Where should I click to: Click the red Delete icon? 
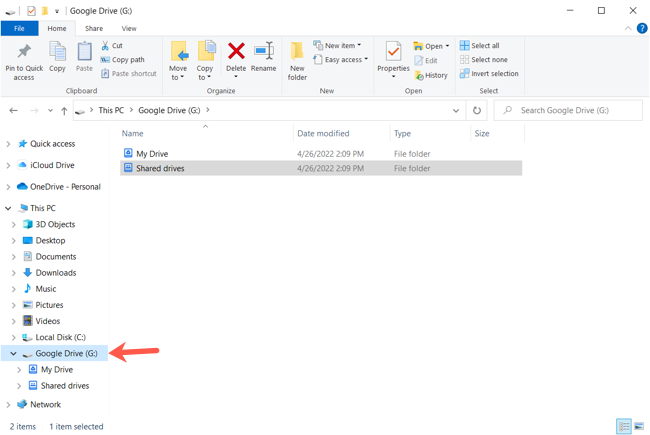pos(236,51)
